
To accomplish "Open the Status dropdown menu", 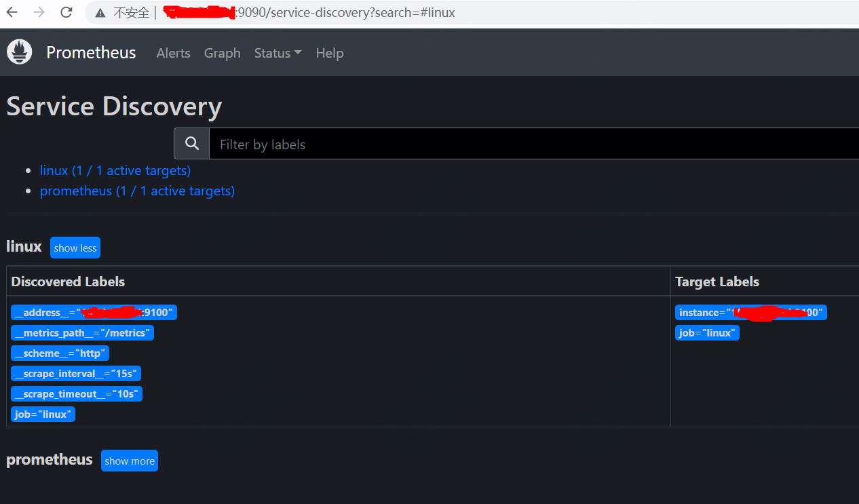I will tap(278, 53).
